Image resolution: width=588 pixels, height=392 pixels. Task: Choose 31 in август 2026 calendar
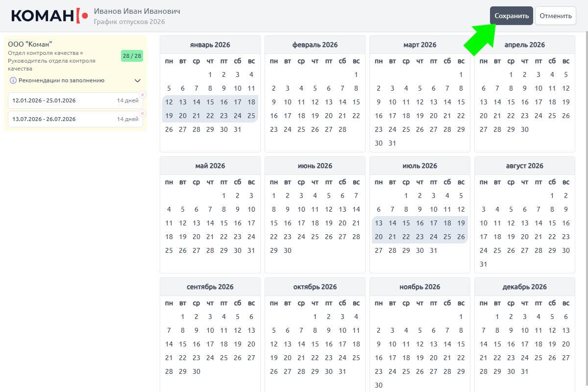pyautogui.click(x=484, y=264)
